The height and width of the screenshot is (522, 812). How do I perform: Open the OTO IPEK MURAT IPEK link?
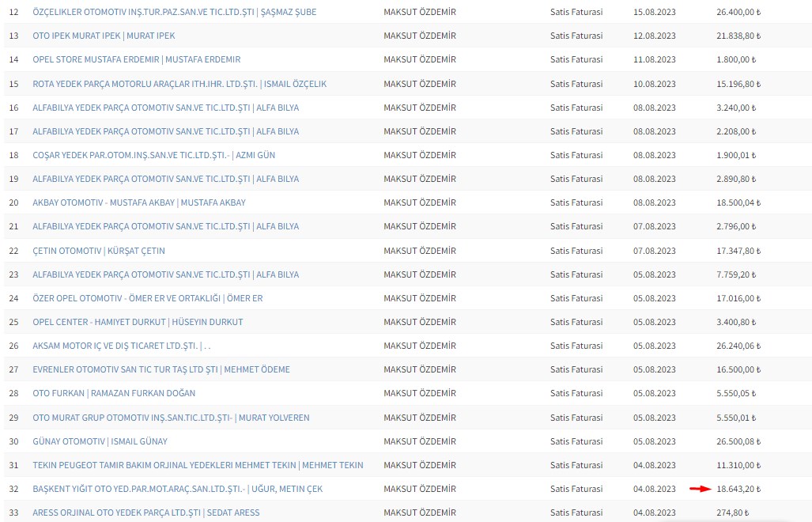click(104, 36)
